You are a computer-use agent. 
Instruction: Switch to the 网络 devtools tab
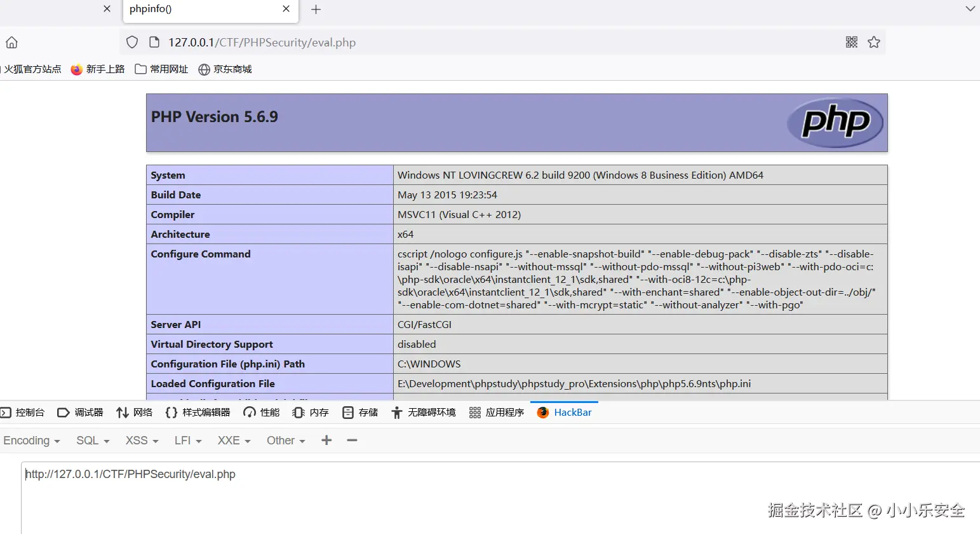click(135, 413)
